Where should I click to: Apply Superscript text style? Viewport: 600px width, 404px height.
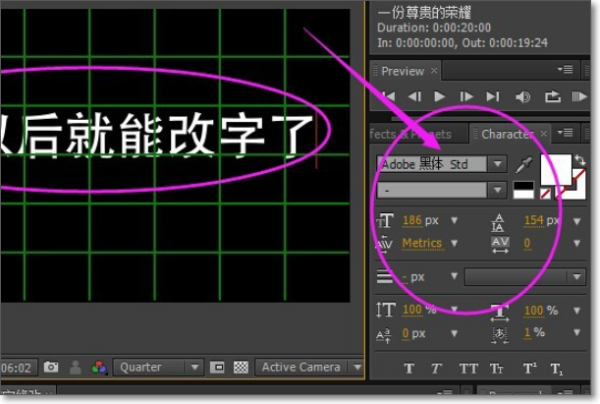(x=528, y=369)
